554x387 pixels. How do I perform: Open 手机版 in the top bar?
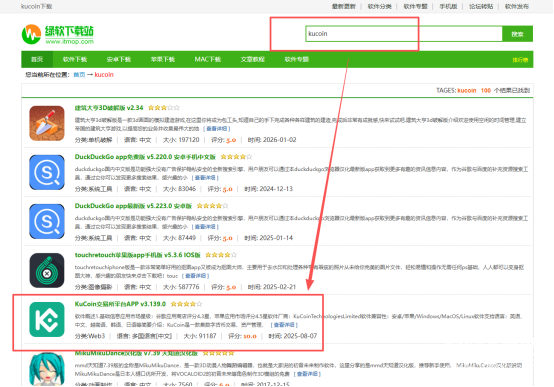coord(448,6)
